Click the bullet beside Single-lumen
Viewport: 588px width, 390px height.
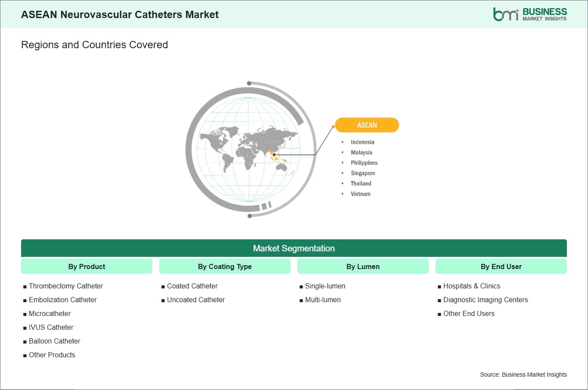pyautogui.click(x=301, y=287)
